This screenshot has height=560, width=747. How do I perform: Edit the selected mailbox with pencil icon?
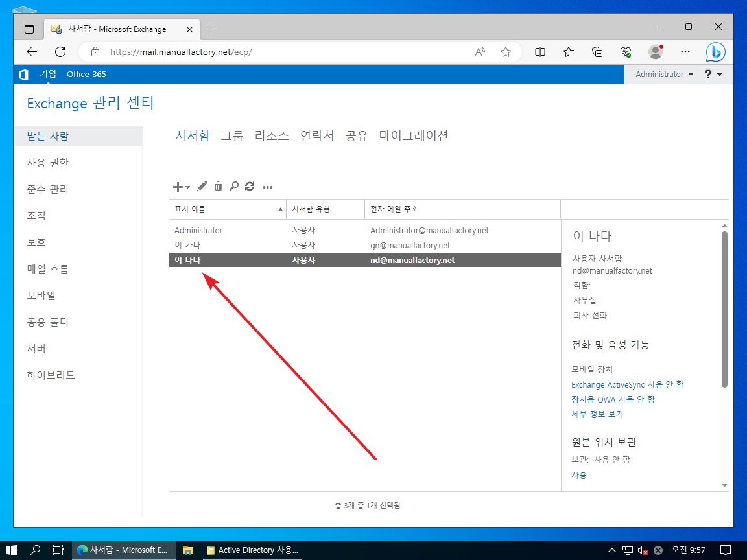[202, 186]
